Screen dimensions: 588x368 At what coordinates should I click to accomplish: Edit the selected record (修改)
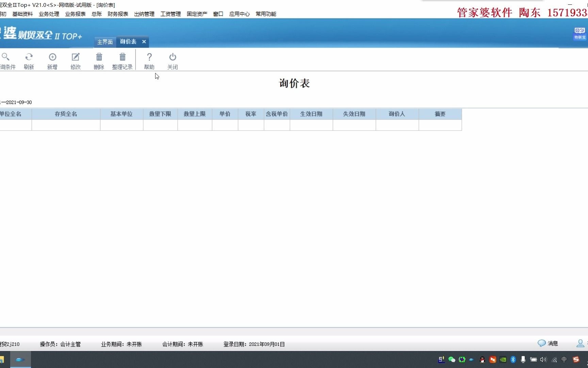coord(76,61)
